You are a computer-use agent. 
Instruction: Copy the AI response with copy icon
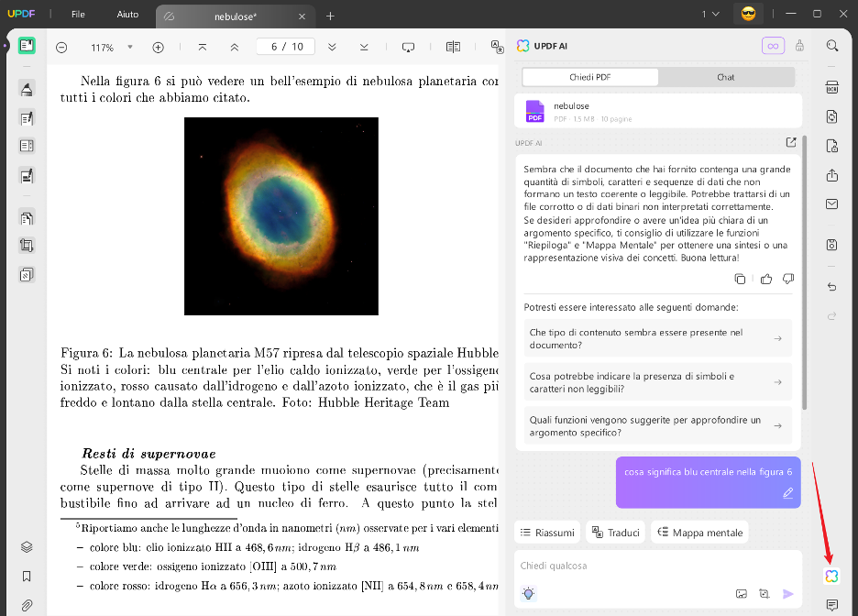[741, 279]
